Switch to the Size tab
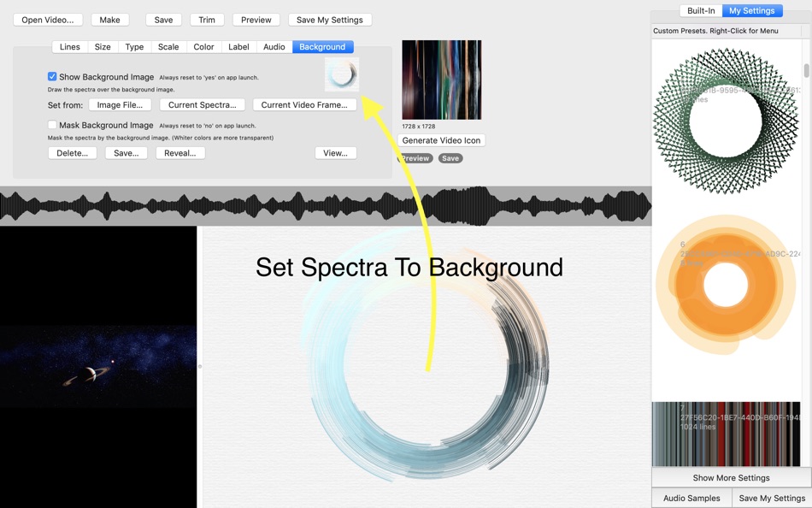The width and height of the screenshot is (812, 508). (x=103, y=47)
